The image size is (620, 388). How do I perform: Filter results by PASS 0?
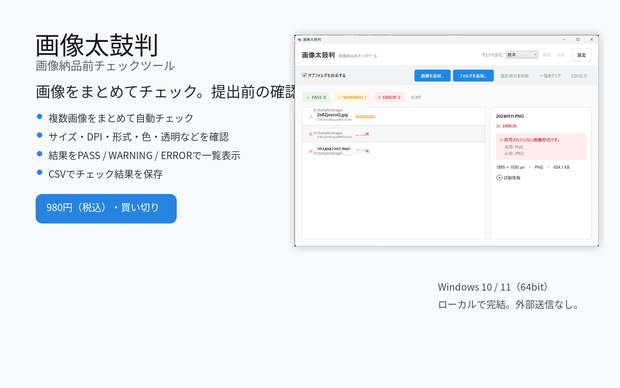(x=316, y=97)
